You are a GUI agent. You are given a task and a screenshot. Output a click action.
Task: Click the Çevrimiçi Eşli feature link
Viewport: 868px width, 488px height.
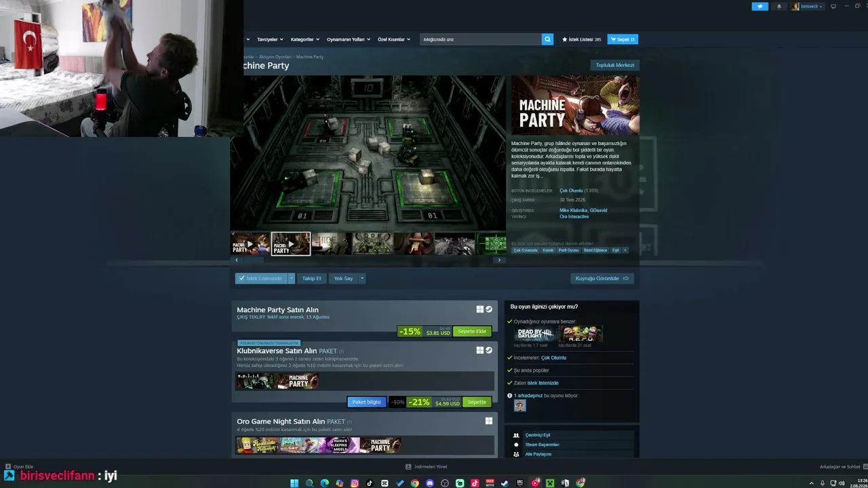coord(538,435)
